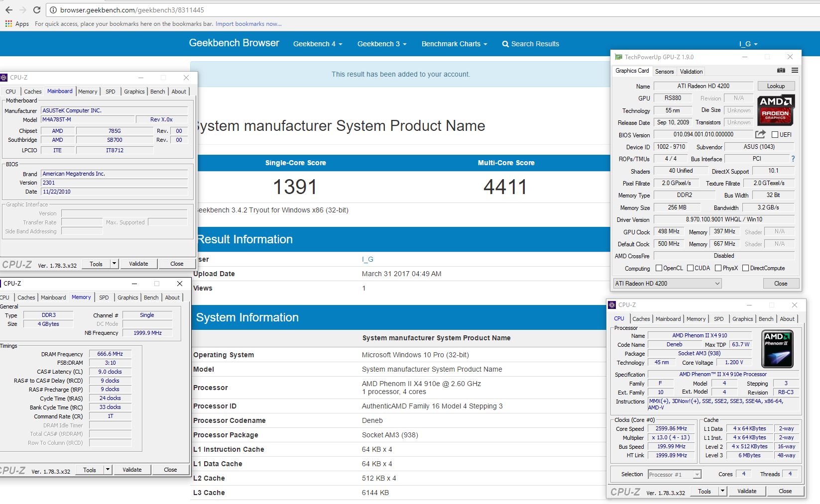Click the GPU-Z title bar app icon

[x=618, y=57]
